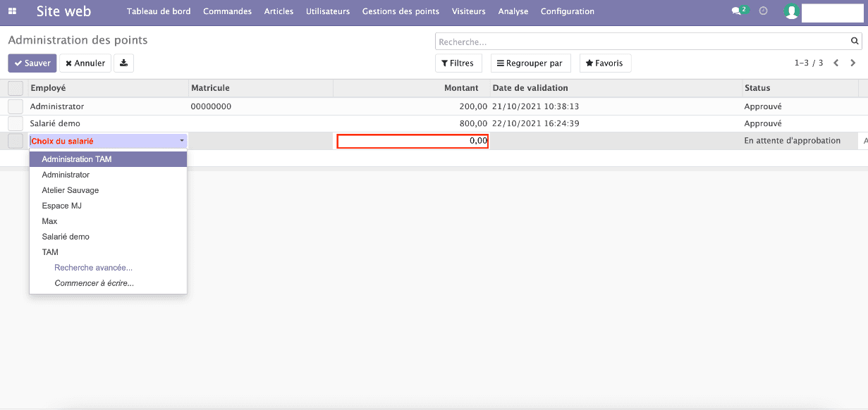Choose Max in the employee dropdown list
The image size is (868, 410).
pos(49,220)
